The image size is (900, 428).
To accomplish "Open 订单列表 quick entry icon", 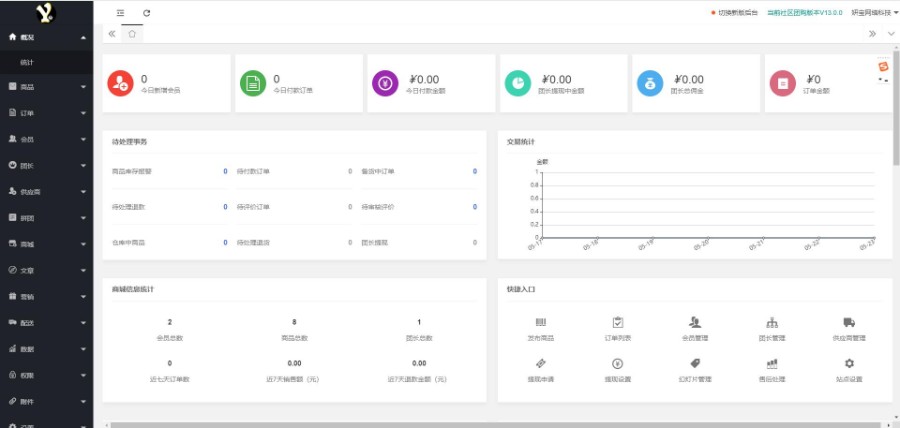I will coord(617,322).
